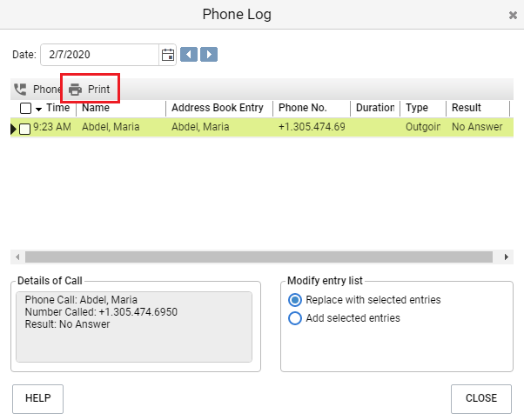Click the Print toolbar button
This screenshot has width=524, height=420.
point(90,90)
